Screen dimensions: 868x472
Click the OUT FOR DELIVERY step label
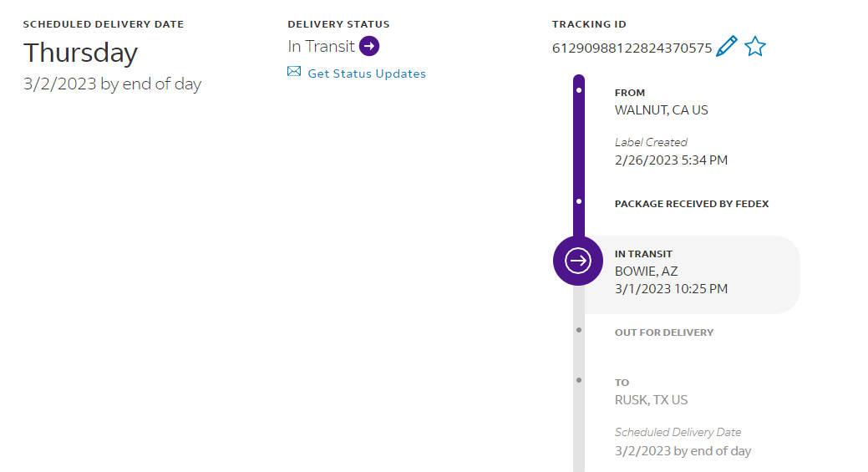pyautogui.click(x=664, y=332)
